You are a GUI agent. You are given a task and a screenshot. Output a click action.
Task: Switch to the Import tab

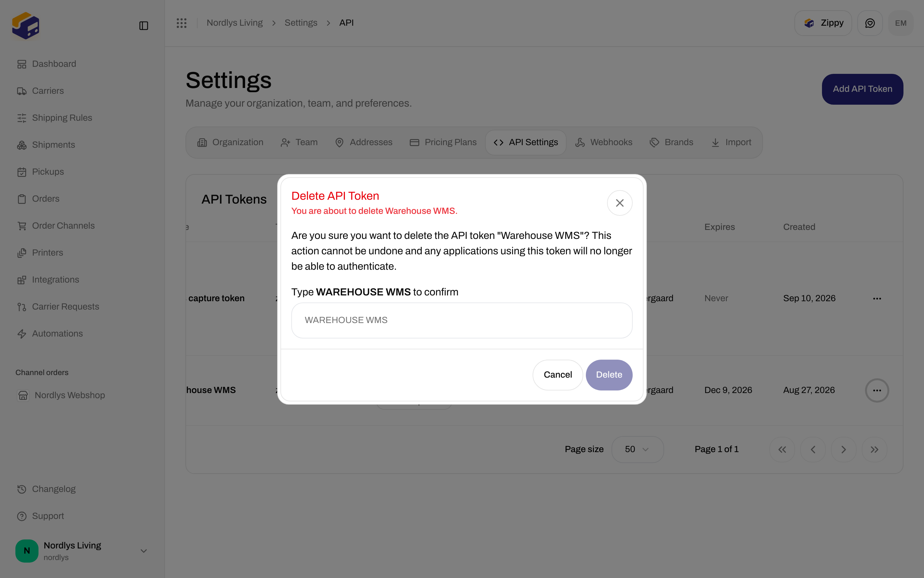pos(731,143)
